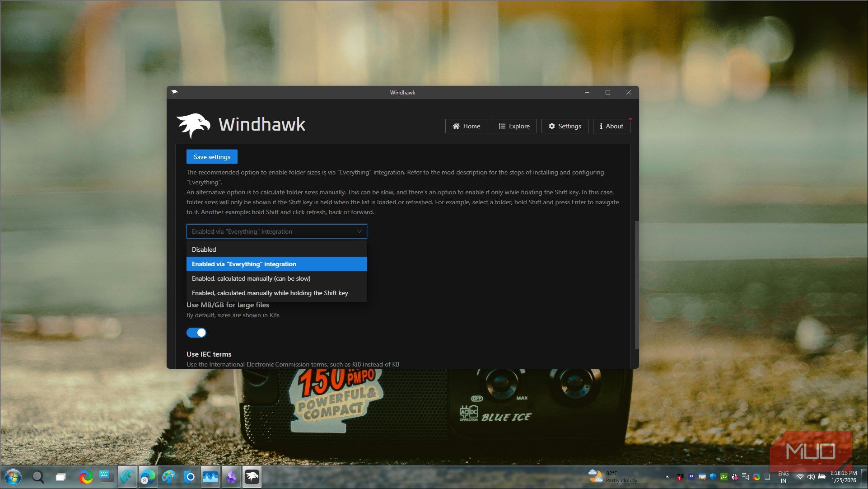Click the Slack tray icon

735,477
